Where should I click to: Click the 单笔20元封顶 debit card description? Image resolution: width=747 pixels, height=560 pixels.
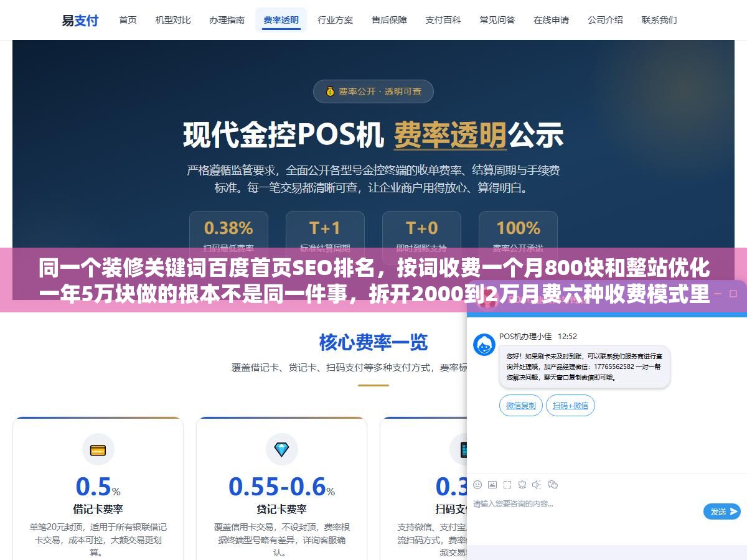click(x=98, y=539)
